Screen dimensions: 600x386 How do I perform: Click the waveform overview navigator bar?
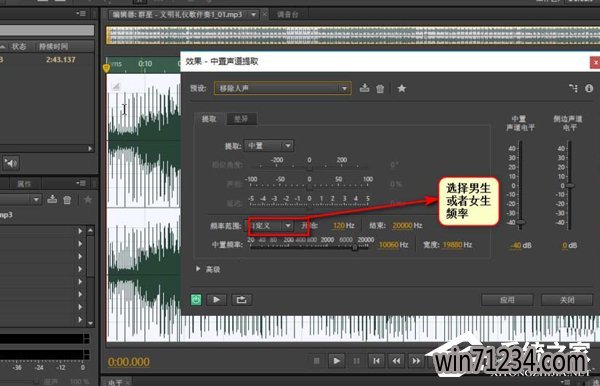353,35
